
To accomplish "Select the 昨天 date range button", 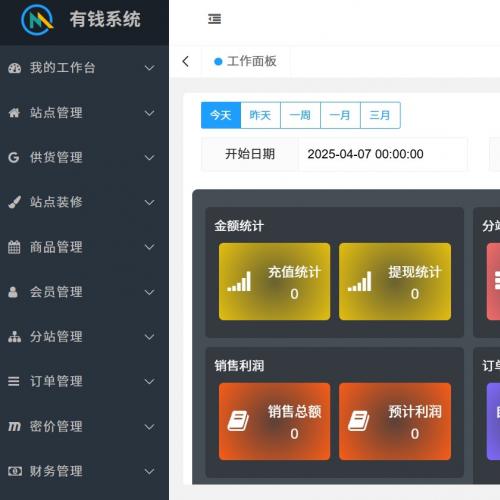I will pos(260,115).
